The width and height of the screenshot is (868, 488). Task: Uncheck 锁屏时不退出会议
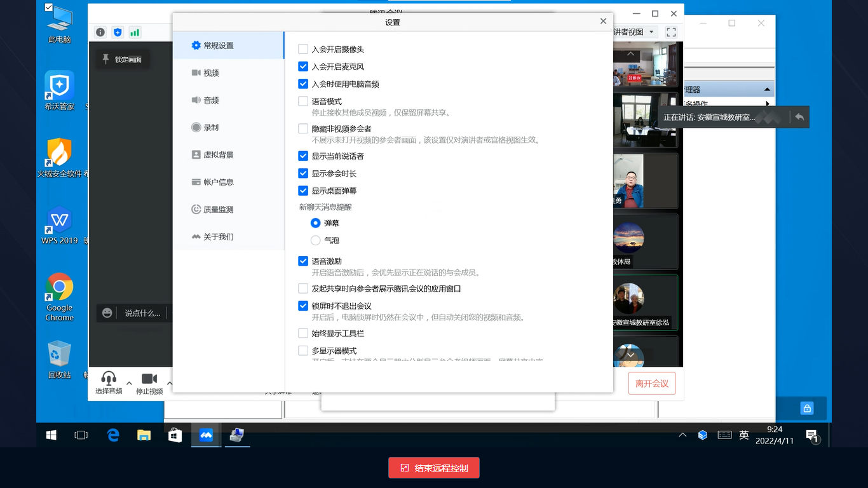click(303, 306)
